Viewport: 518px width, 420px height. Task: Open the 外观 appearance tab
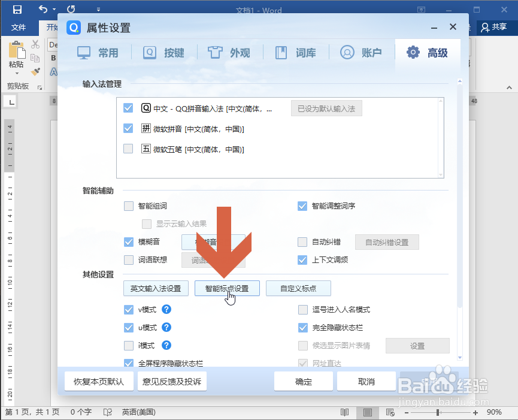click(229, 53)
